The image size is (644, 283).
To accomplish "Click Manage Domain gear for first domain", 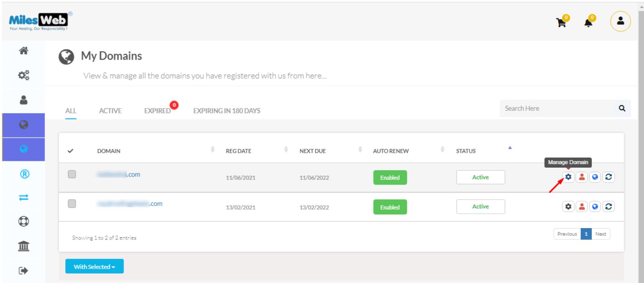I will click(x=568, y=177).
